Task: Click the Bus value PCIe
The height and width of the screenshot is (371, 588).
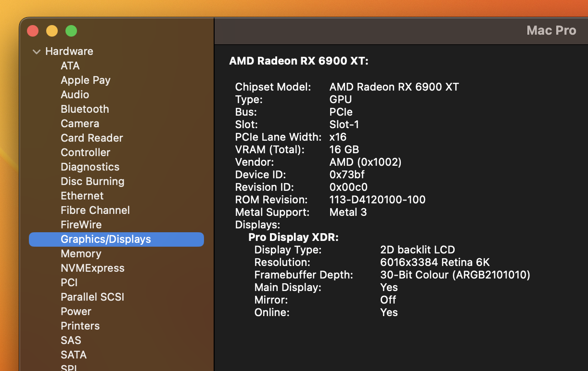Action: pos(341,112)
